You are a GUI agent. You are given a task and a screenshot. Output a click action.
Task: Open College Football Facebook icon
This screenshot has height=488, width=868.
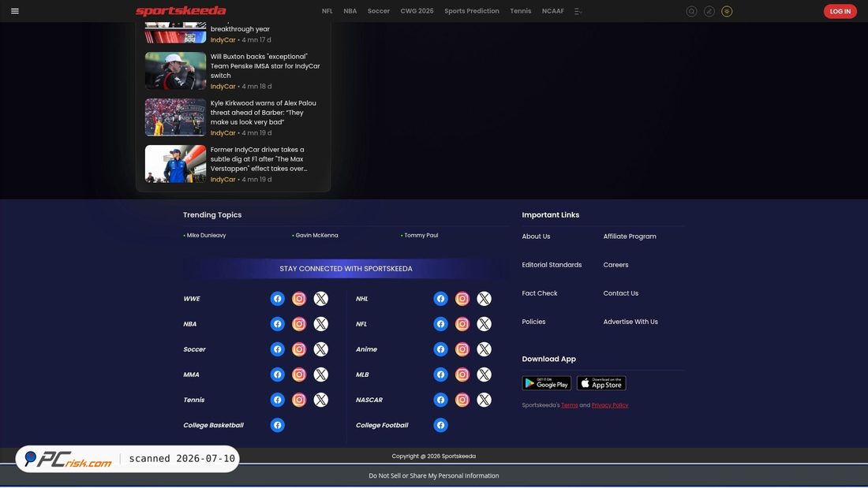440,425
